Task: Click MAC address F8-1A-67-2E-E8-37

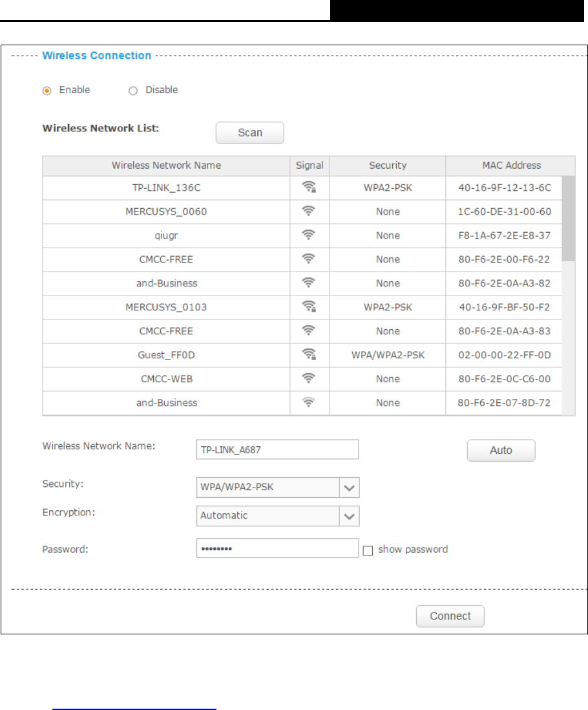Action: pyautogui.click(x=504, y=236)
